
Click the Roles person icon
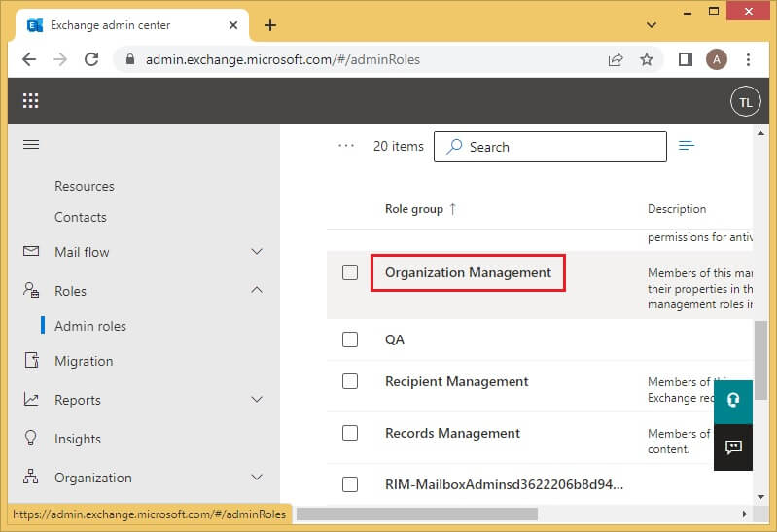coord(31,290)
